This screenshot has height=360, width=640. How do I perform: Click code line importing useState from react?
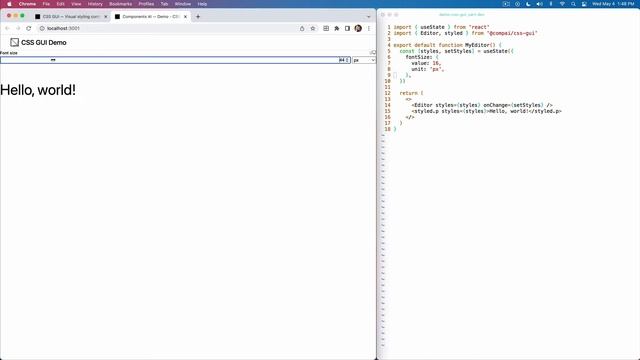[x=442, y=27]
